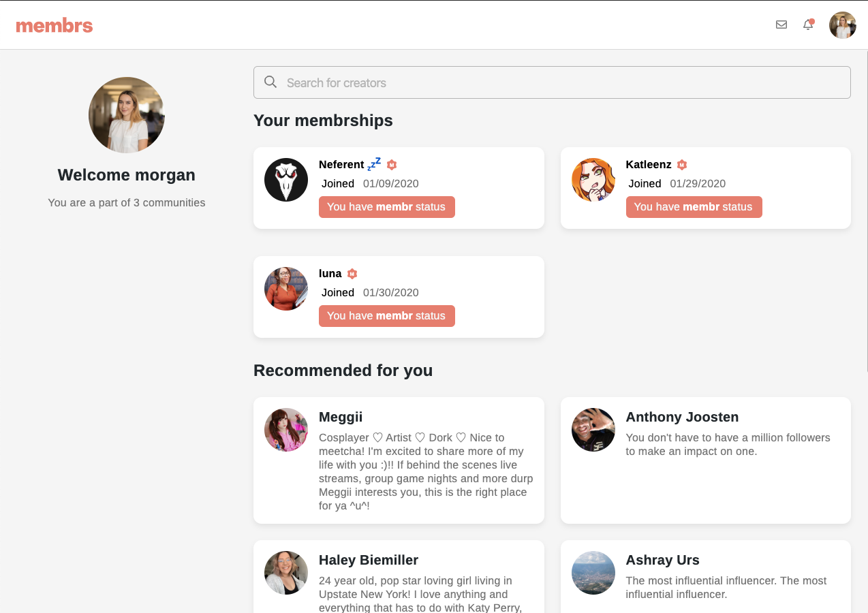Click Katleenz's membr status button
Viewport: 868px width, 613px height.
coord(694,207)
